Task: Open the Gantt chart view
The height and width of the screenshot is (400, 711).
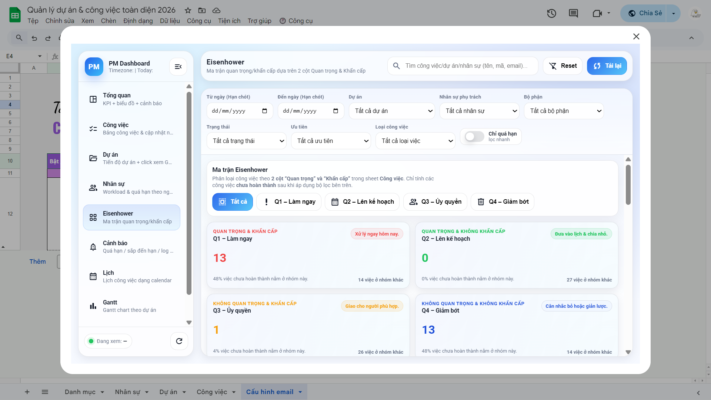Action: (x=130, y=305)
